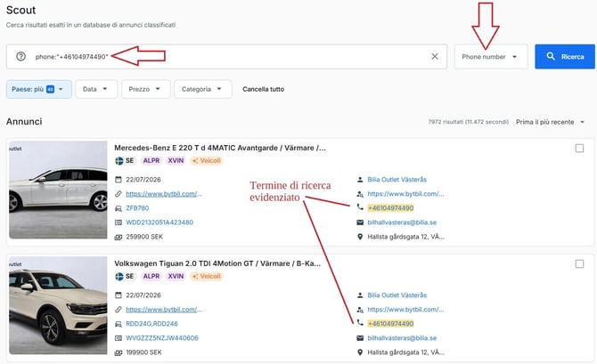Select the Mercedes-Benz E 220 listing checkbox

coord(579,149)
